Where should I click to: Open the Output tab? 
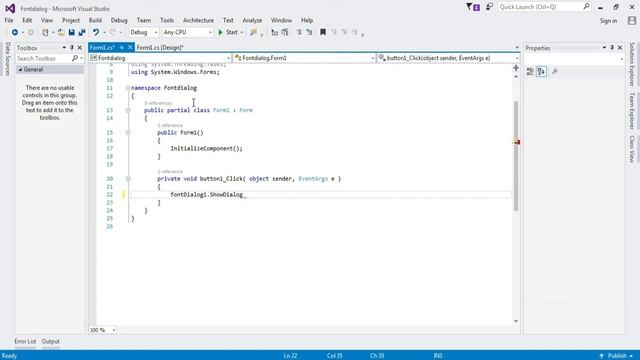point(51,341)
